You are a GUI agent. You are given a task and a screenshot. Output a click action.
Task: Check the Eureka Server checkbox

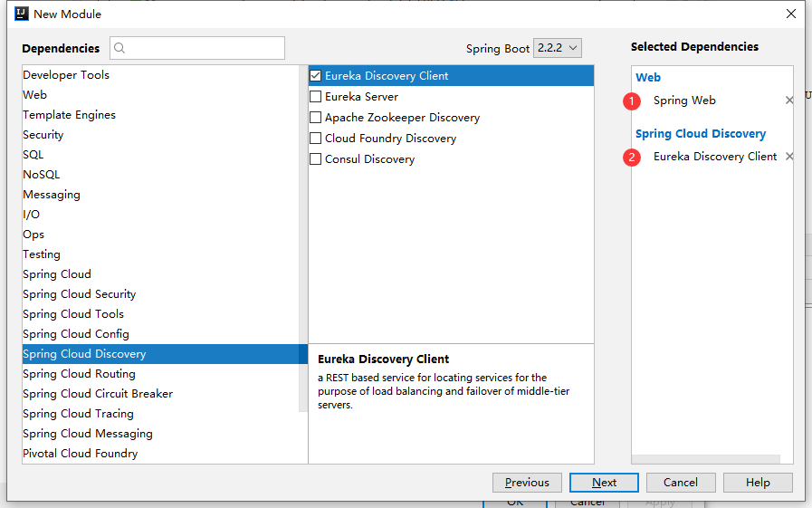(315, 96)
